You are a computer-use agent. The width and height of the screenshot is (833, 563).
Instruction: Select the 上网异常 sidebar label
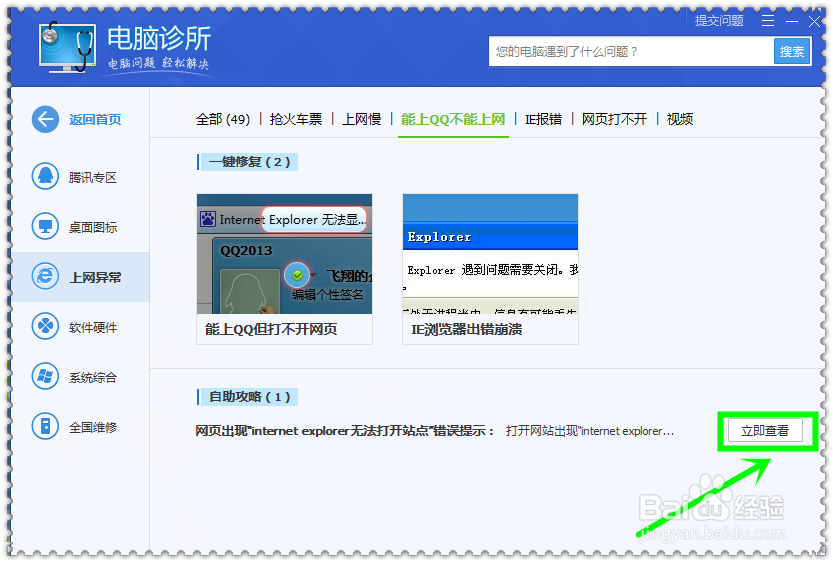tap(95, 277)
